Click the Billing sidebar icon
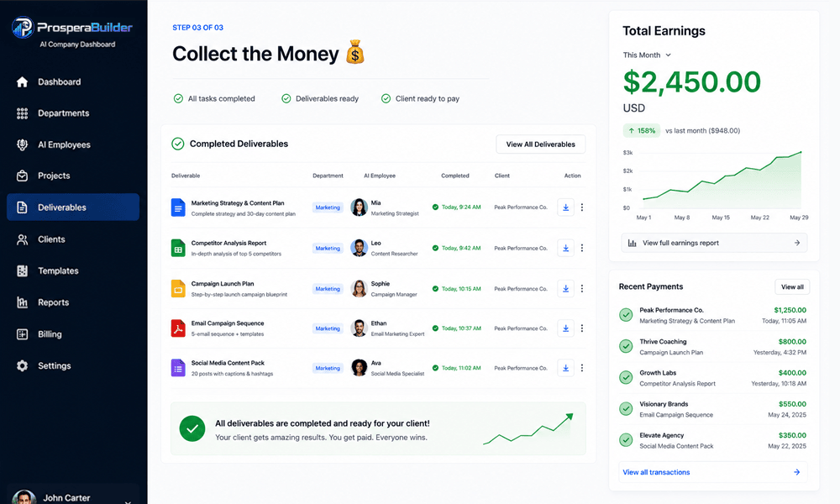 (22, 334)
